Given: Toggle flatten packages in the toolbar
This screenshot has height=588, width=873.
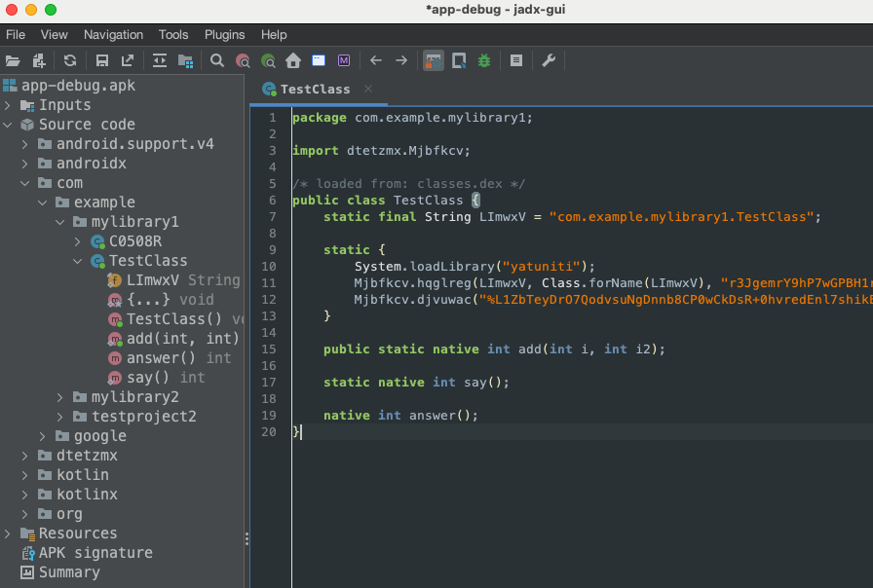Looking at the screenshot, I should pos(185,60).
